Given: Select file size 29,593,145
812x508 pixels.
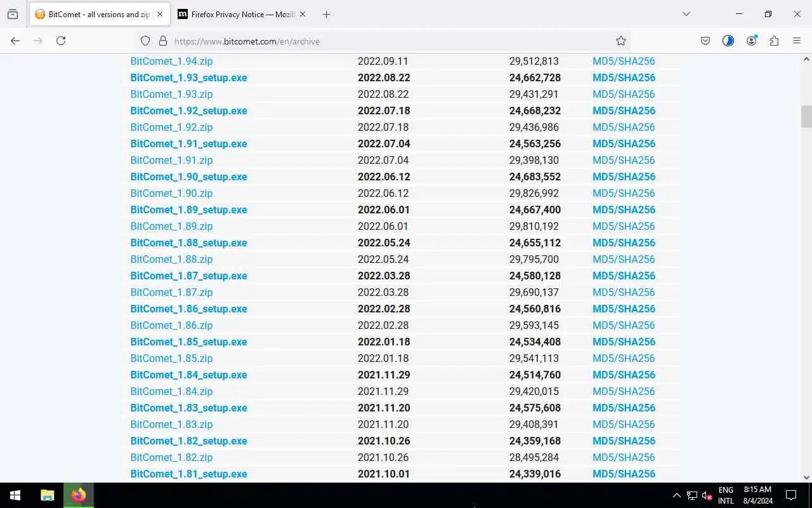Looking at the screenshot, I should tap(534, 325).
